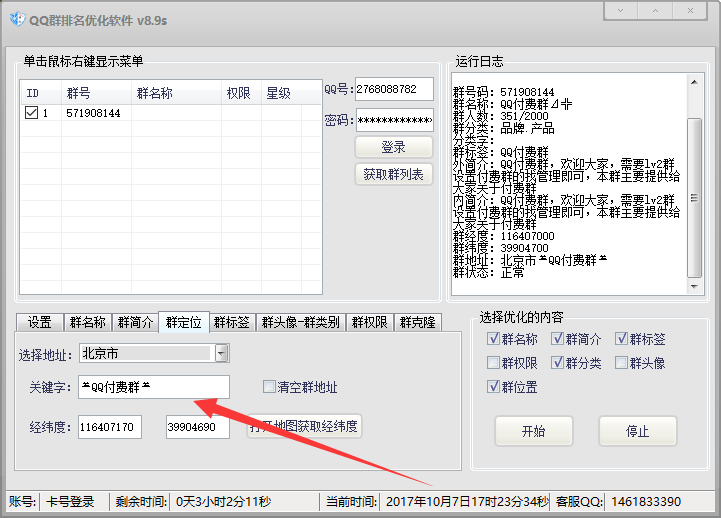
Task: Click the 卡号登录 status bar entry
Action: tap(70, 501)
